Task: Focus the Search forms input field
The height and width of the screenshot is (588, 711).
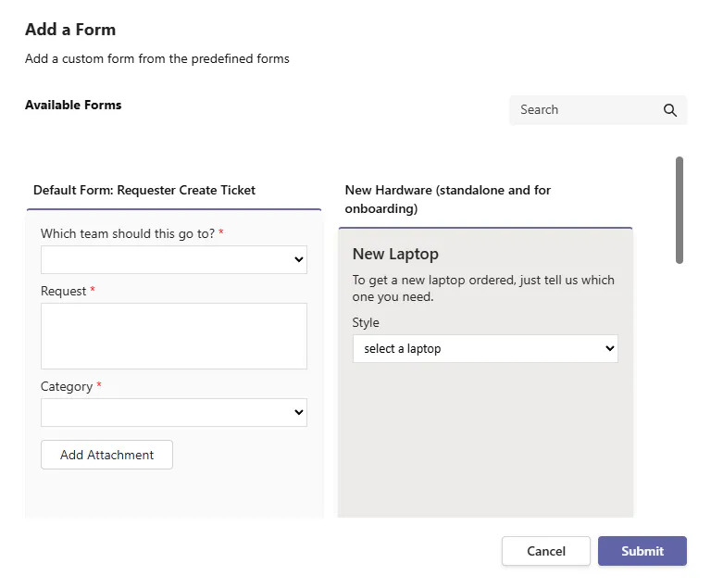Action: pyautogui.click(x=583, y=110)
